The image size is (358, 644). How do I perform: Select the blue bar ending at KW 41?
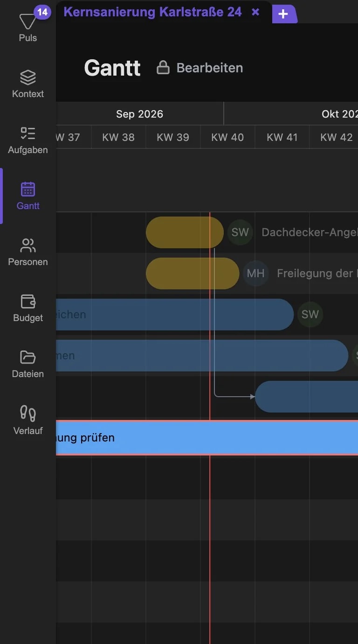(x=175, y=315)
